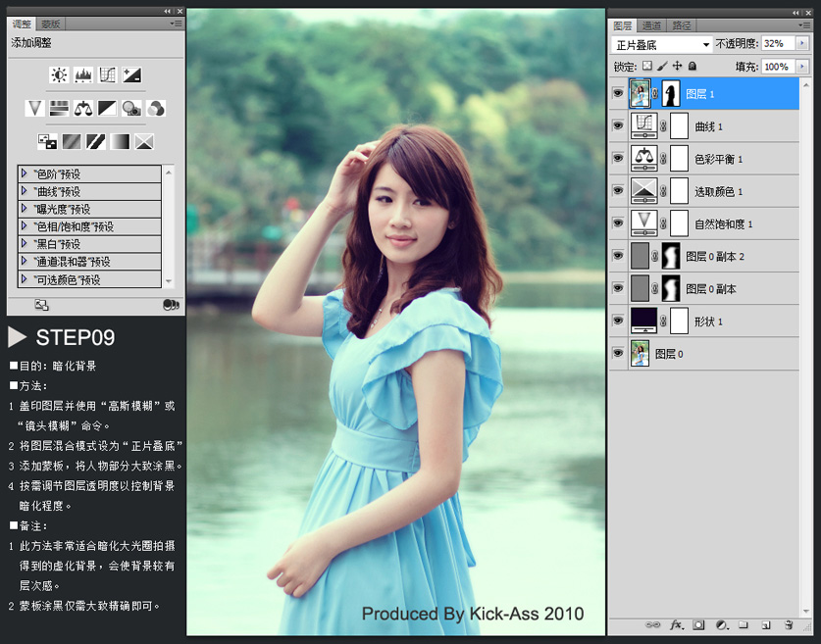
Task: Click link layers icon in Layers panel
Action: 652,624
